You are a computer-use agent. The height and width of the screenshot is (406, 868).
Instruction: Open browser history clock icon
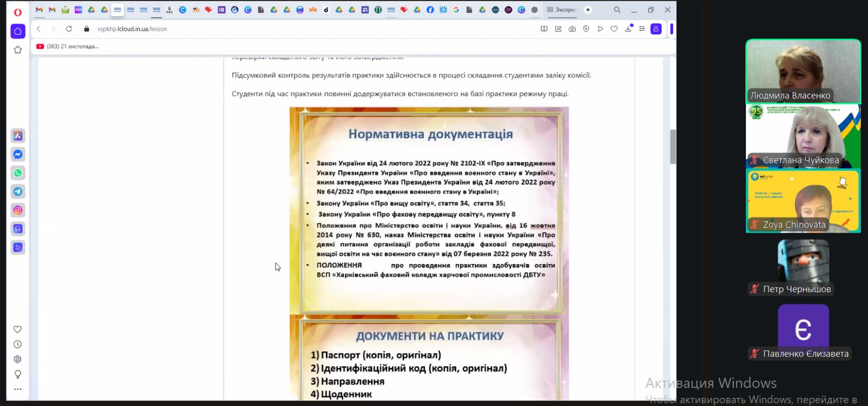[x=18, y=344]
